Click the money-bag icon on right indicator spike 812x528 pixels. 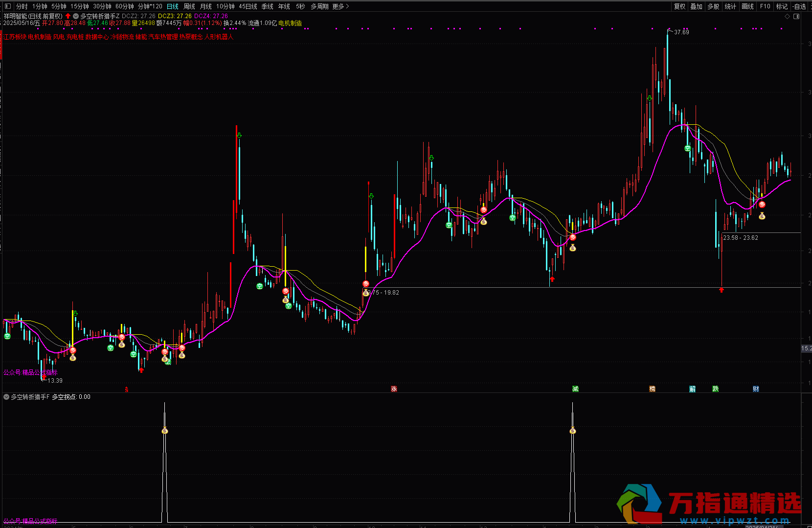click(573, 431)
